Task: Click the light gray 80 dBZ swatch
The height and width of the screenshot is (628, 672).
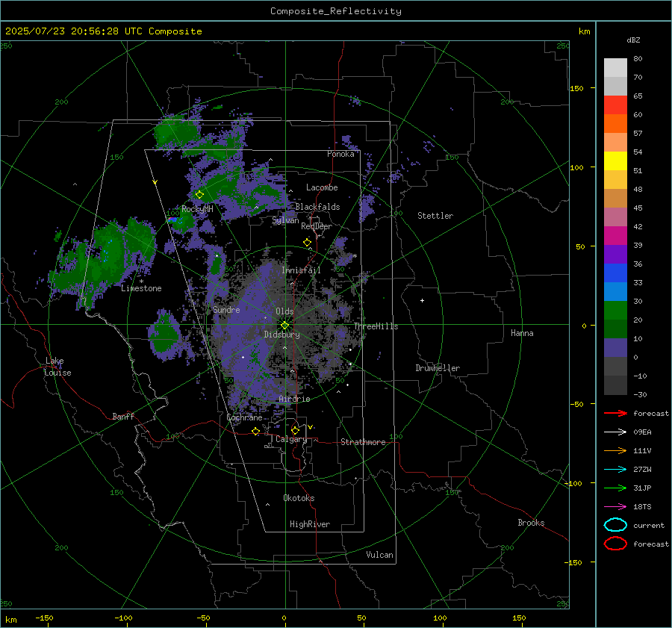Action: [x=615, y=67]
